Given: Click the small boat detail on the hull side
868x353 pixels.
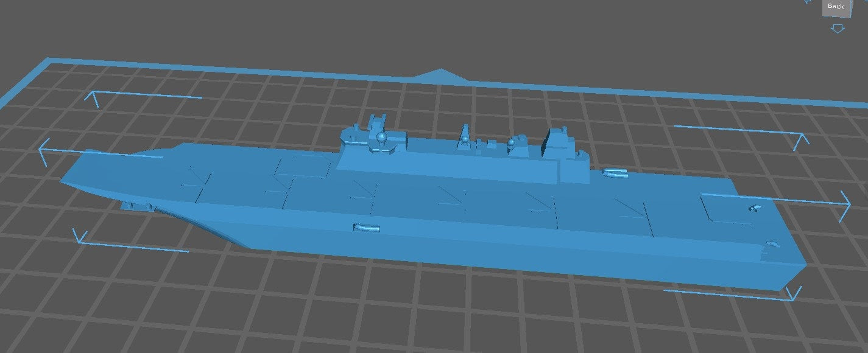Looking at the screenshot, I should point(365,227).
